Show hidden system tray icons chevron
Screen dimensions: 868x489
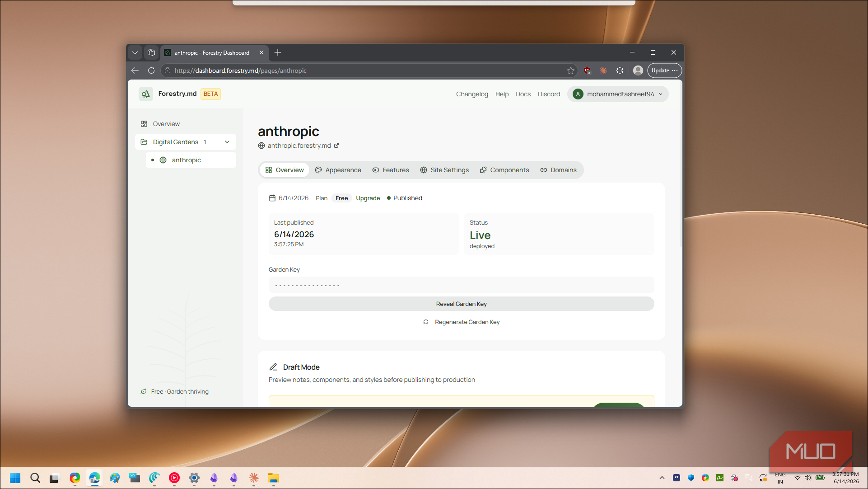[x=662, y=478]
